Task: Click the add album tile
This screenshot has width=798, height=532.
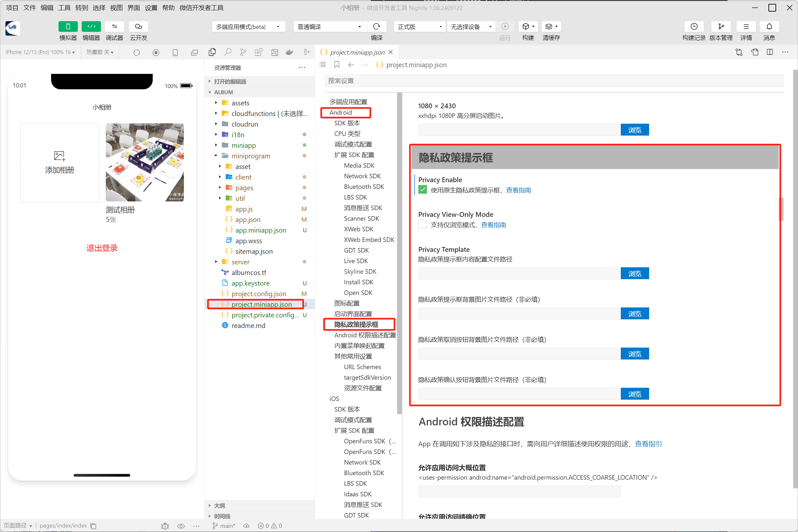Action: coord(60,163)
